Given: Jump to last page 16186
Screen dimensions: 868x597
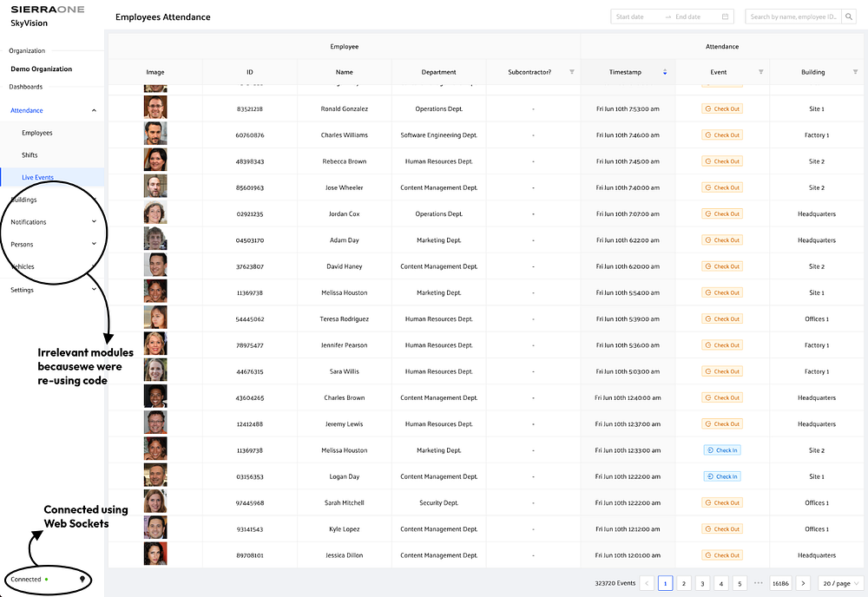Looking at the screenshot, I should [780, 584].
